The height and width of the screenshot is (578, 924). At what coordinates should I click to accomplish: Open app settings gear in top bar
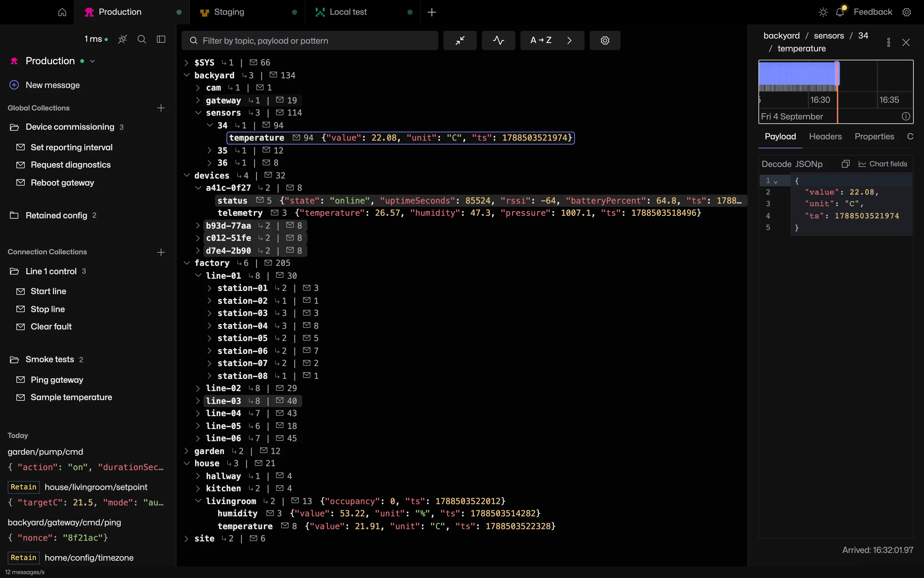(x=907, y=12)
